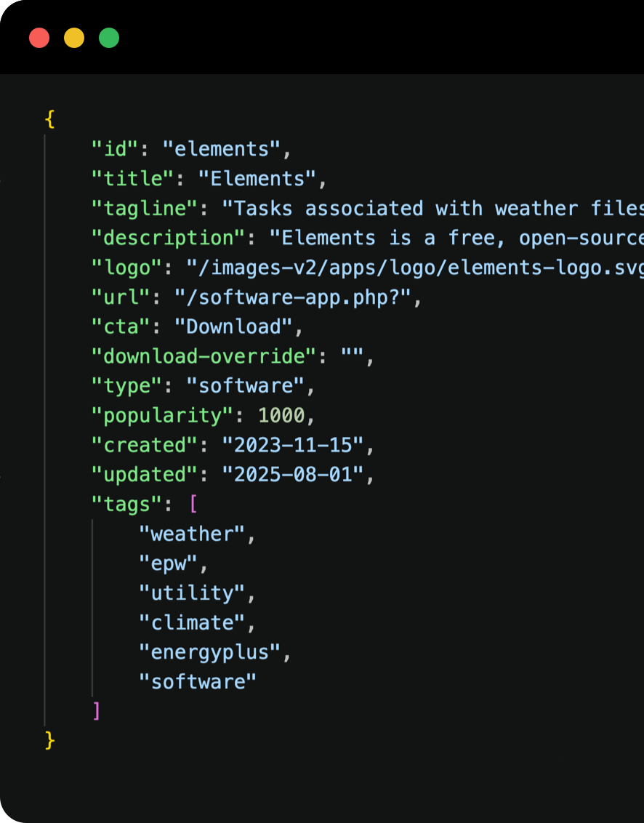This screenshot has width=644, height=823.
Task: Select the "utility" tag
Action: click(192, 593)
